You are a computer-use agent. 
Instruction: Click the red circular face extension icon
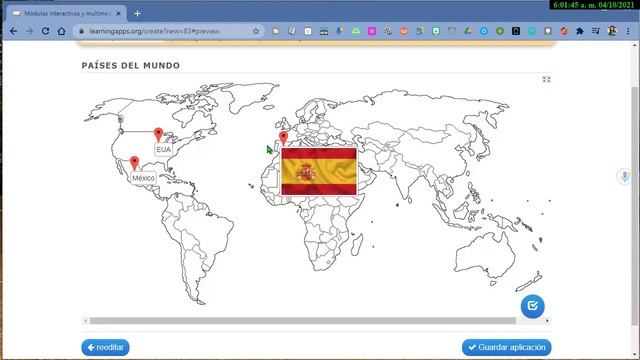tap(404, 31)
